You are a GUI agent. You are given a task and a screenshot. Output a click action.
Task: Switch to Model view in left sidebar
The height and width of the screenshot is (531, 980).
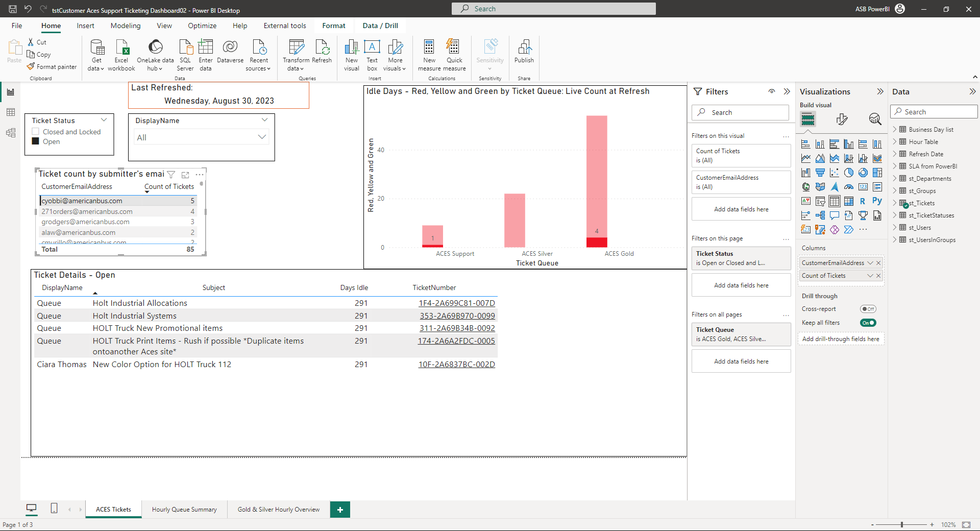tap(11, 133)
